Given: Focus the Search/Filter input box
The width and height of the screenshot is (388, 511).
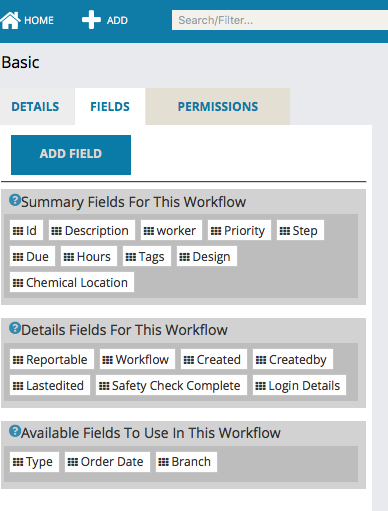Looking at the screenshot, I should 280,20.
